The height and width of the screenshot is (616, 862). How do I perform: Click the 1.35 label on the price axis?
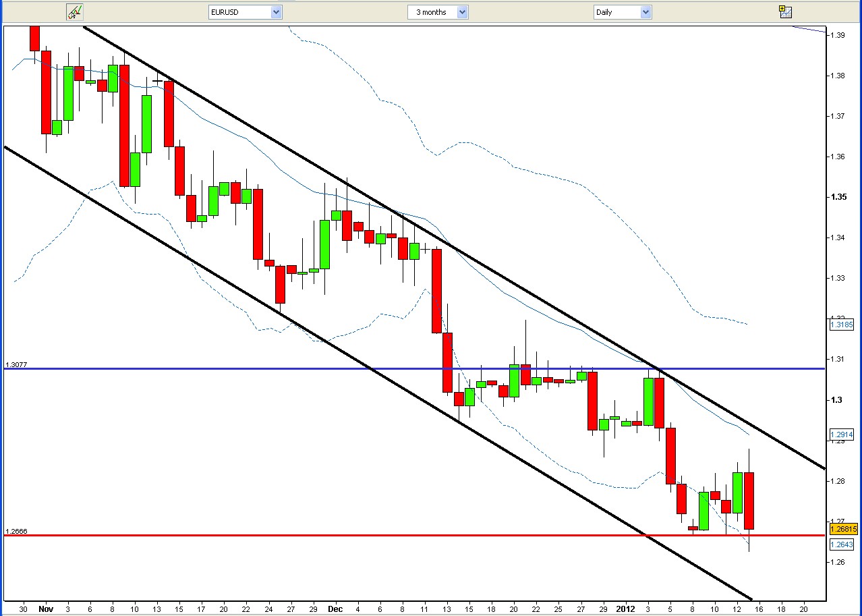(839, 197)
